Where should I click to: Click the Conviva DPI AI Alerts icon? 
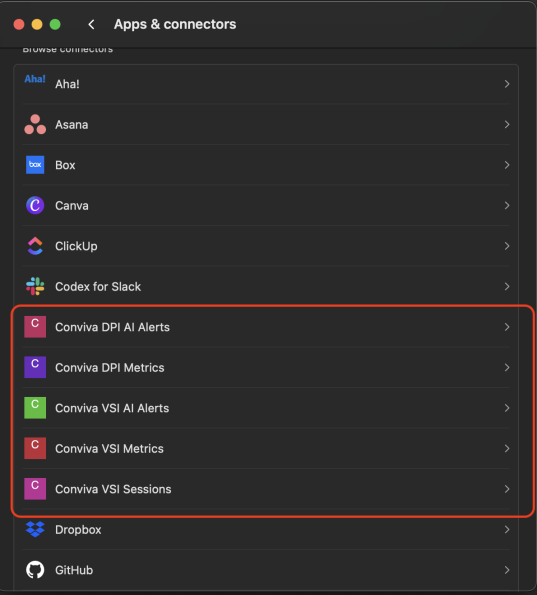(x=35, y=327)
